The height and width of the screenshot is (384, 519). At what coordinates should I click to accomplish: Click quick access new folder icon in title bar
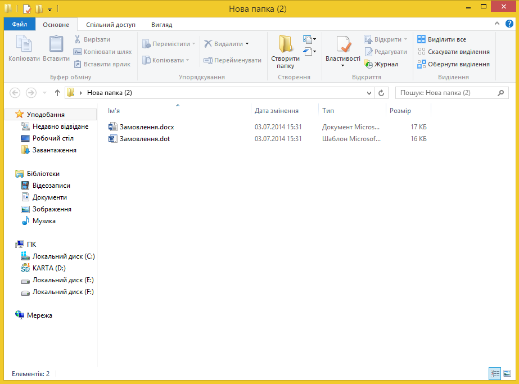39,9
